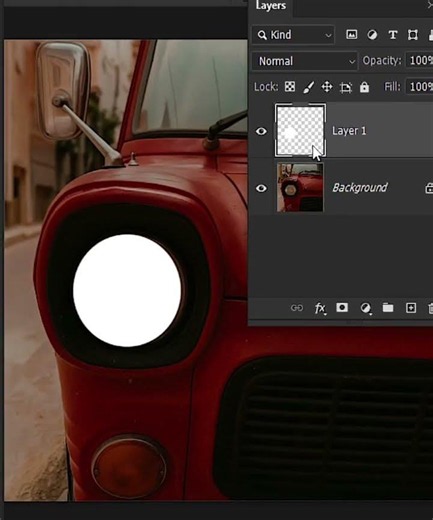Open the Layers panel tab
The width and height of the screenshot is (433, 520).
pyautogui.click(x=271, y=6)
